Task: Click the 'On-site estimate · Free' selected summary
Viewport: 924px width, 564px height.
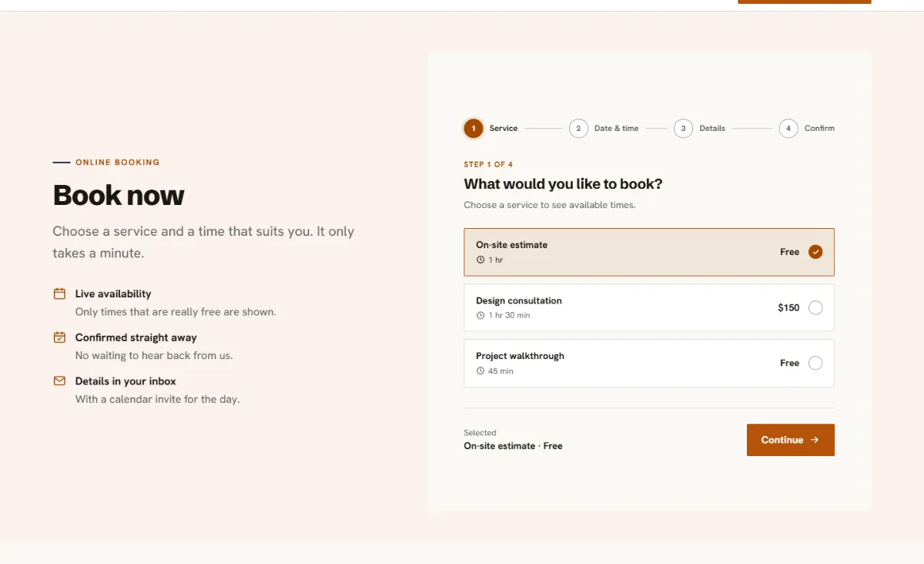Action: tap(513, 446)
